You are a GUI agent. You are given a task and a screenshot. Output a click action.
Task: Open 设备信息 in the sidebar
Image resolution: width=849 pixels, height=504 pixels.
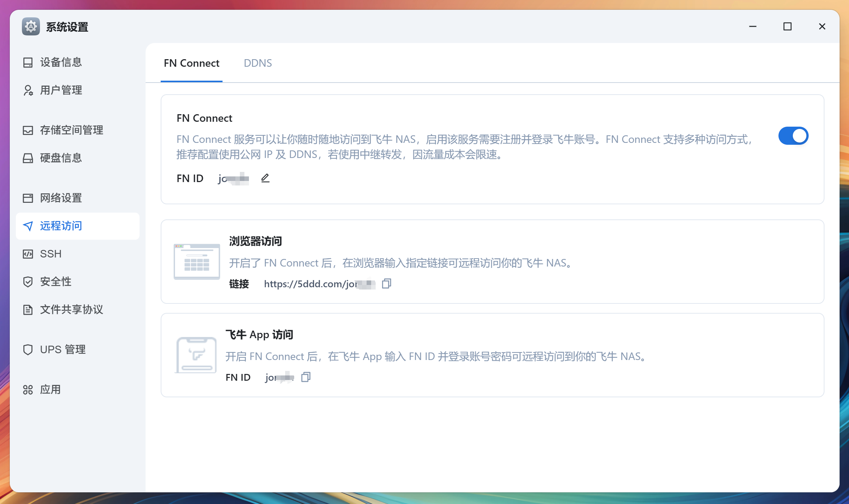tap(61, 62)
